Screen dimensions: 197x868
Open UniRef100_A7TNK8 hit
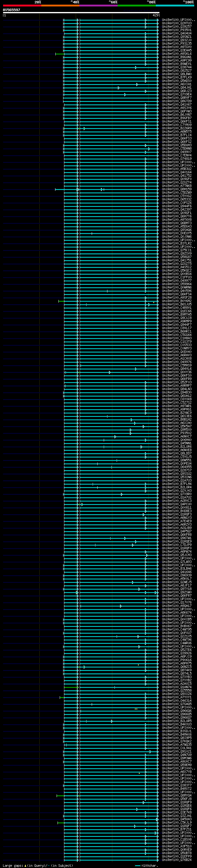click(177, 186)
